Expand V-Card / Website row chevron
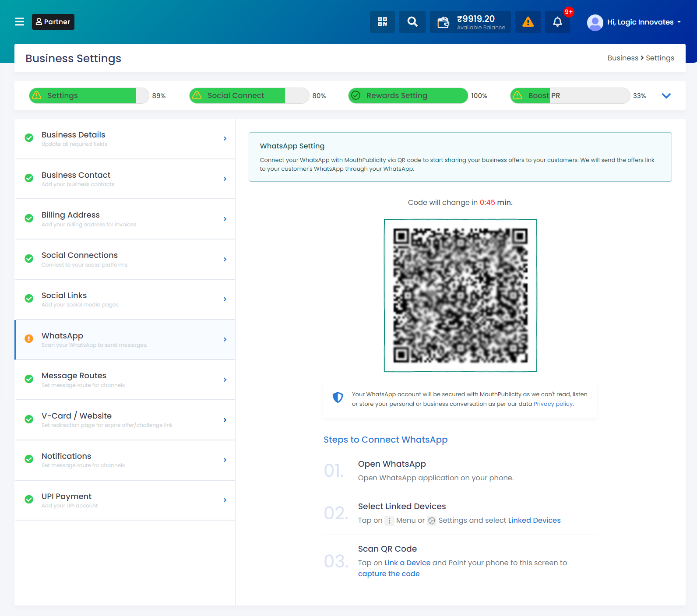This screenshot has width=697, height=616. [225, 420]
